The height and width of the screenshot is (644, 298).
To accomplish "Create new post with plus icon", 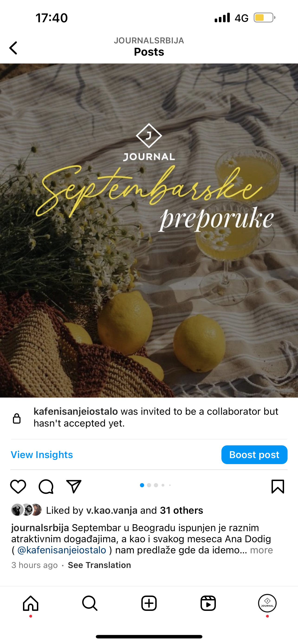I will click(149, 603).
